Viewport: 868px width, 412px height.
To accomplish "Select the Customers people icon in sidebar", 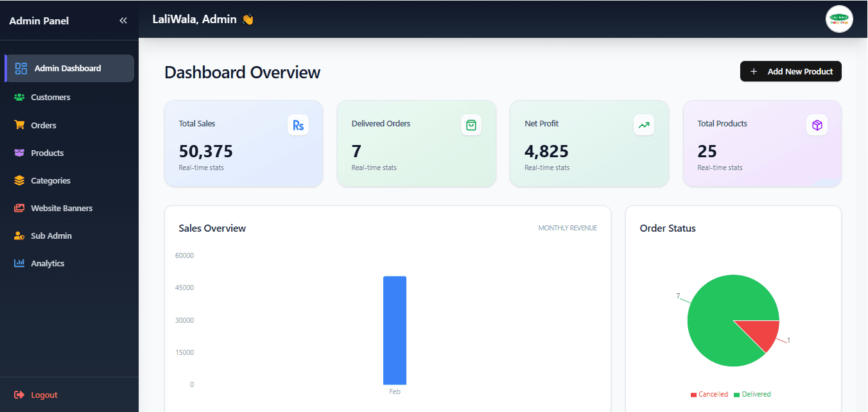I will 19,97.
